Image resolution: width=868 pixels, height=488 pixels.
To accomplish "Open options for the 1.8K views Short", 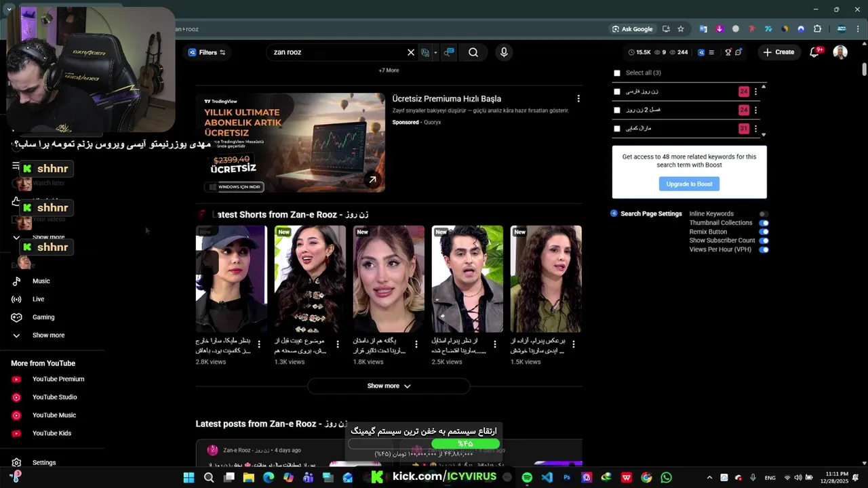I will click(416, 344).
